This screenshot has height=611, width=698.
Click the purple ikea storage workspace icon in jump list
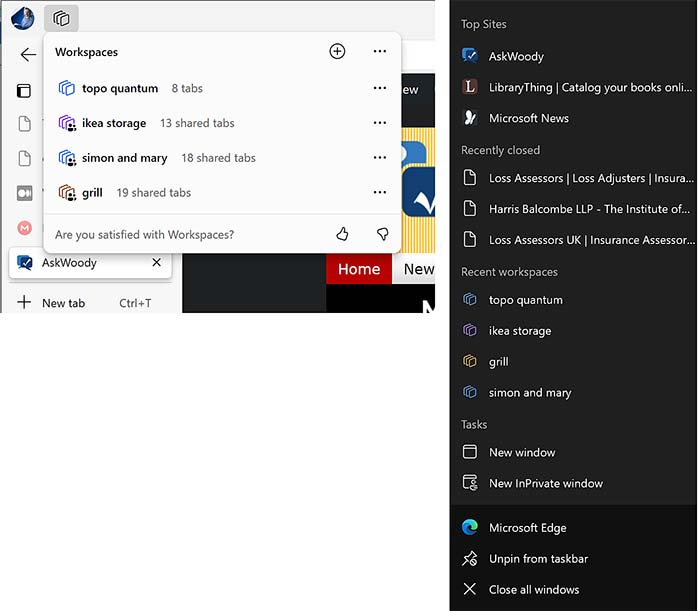[470, 330]
